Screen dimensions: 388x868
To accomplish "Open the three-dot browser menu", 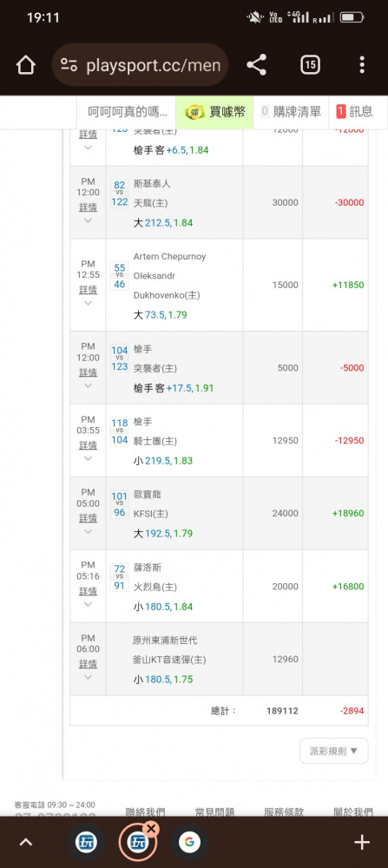I will pyautogui.click(x=361, y=65).
